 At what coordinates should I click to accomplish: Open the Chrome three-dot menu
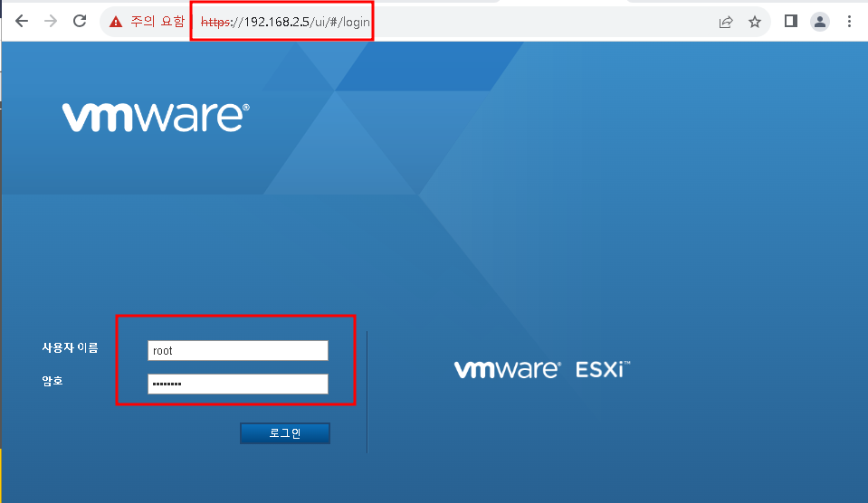(849, 22)
